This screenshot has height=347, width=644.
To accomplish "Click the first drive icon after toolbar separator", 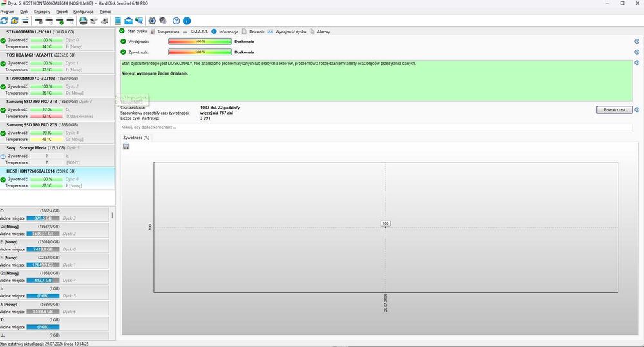I will pos(38,21).
